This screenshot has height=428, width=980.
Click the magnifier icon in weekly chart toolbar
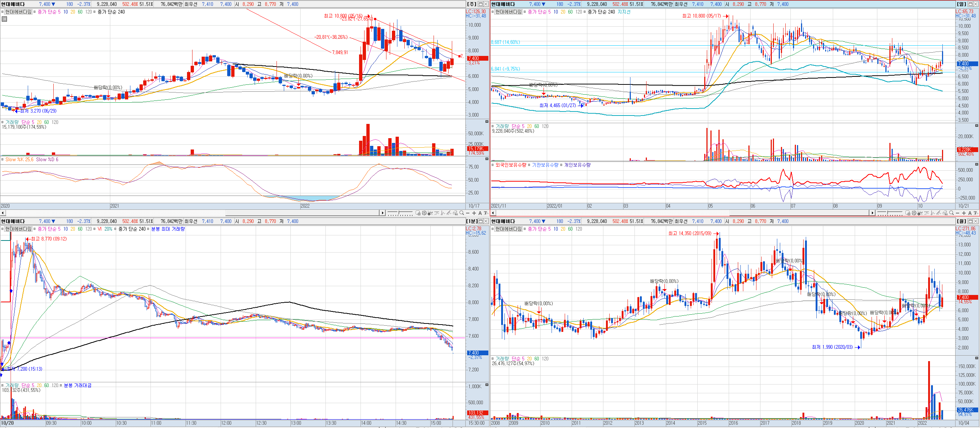coord(461,213)
